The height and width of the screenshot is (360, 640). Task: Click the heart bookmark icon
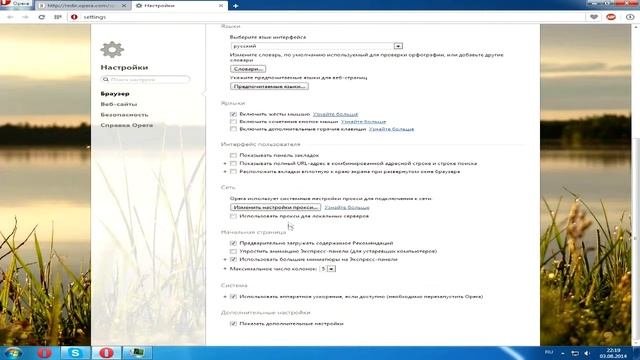point(594,17)
